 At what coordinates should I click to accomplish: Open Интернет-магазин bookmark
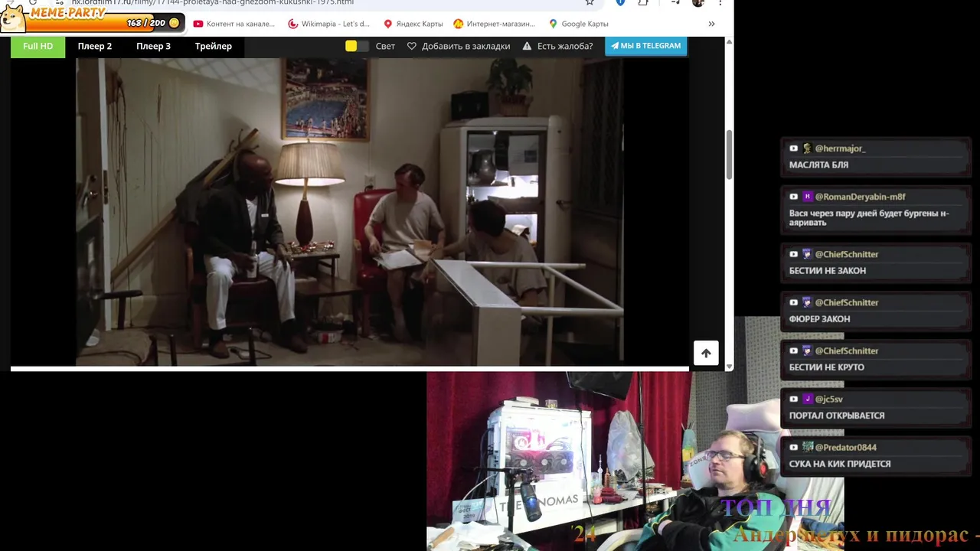click(x=494, y=24)
